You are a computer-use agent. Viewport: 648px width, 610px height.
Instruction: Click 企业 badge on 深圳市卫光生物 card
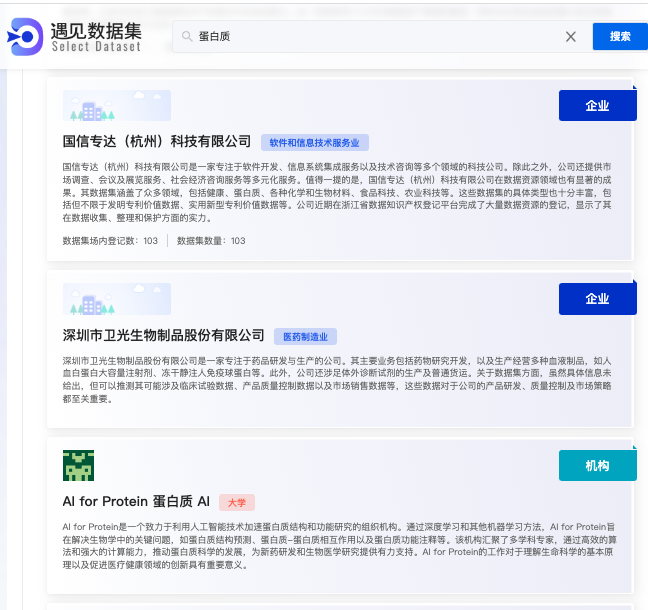(x=598, y=299)
